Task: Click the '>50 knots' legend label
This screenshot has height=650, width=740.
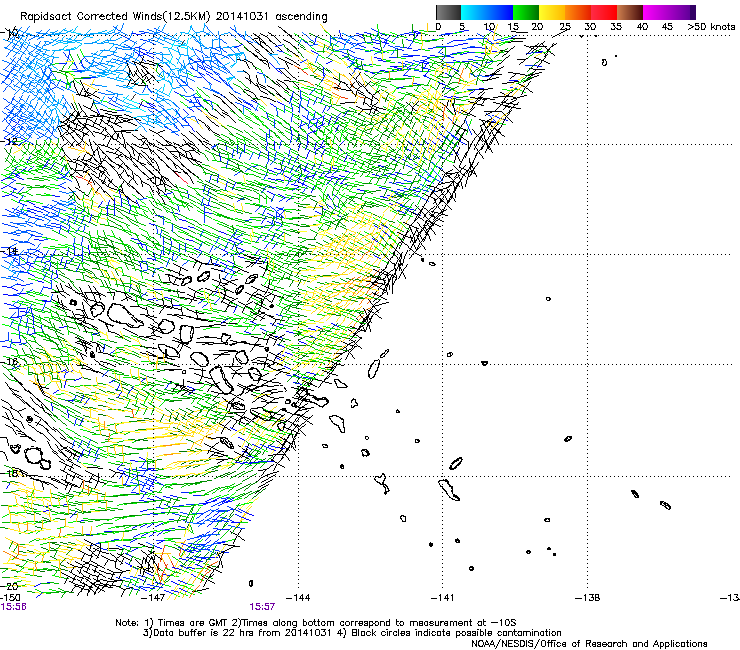Action: tap(711, 27)
